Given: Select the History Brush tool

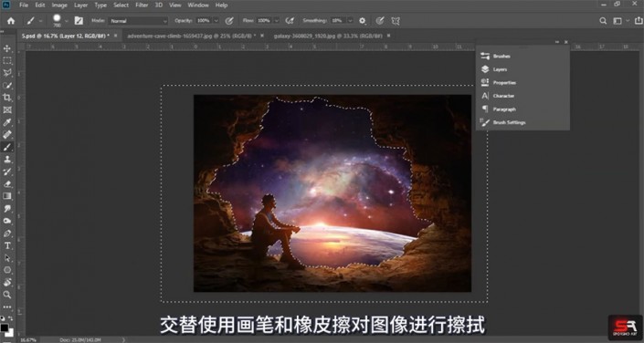Looking at the screenshot, I should click(7, 171).
